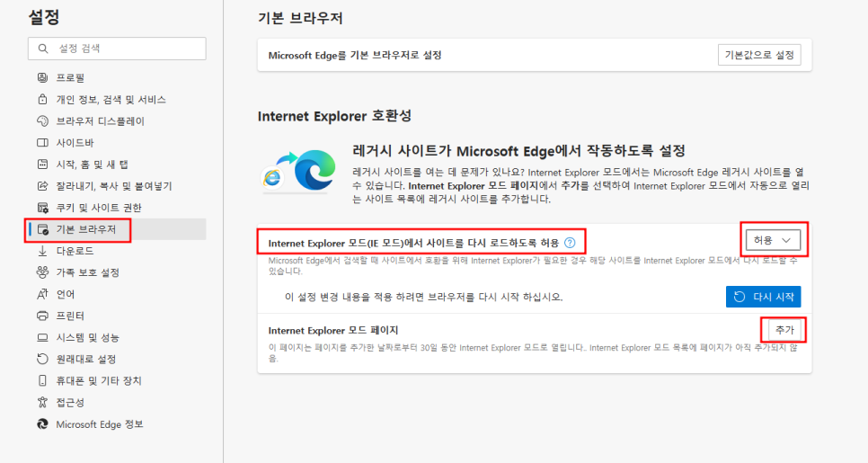
Task: Click the 기본값으로 설정 button
Action: (x=759, y=55)
